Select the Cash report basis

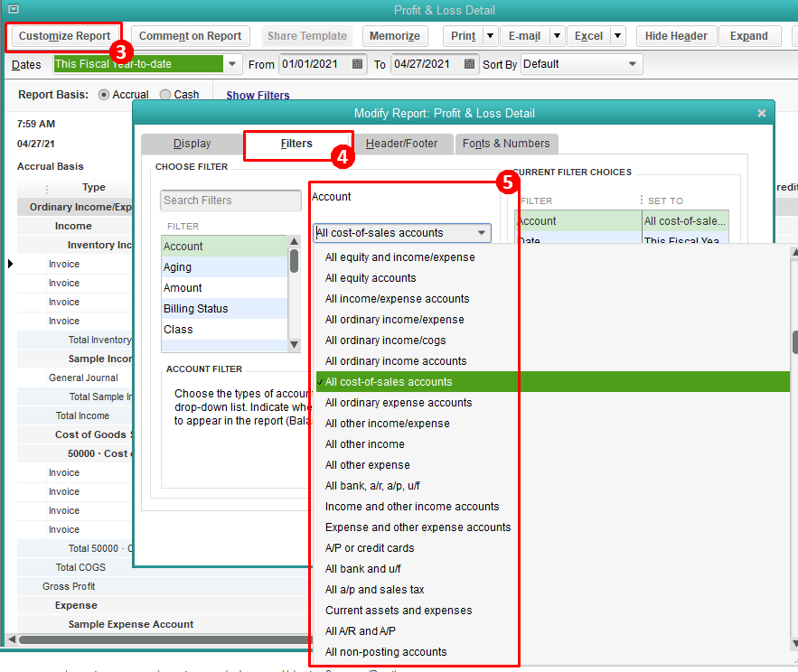165,95
